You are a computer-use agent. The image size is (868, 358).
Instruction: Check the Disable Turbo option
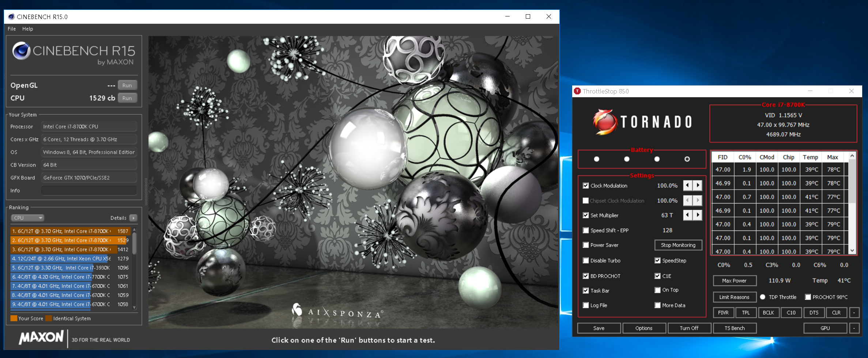coord(586,260)
